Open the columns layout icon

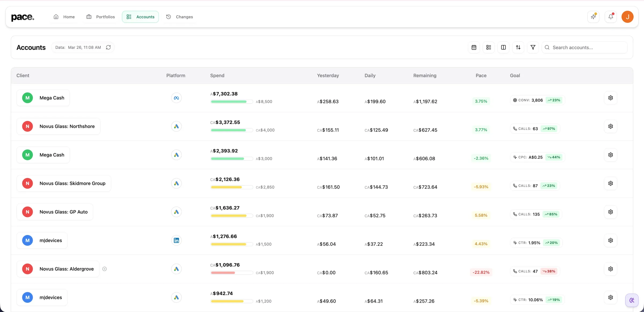pos(503,47)
